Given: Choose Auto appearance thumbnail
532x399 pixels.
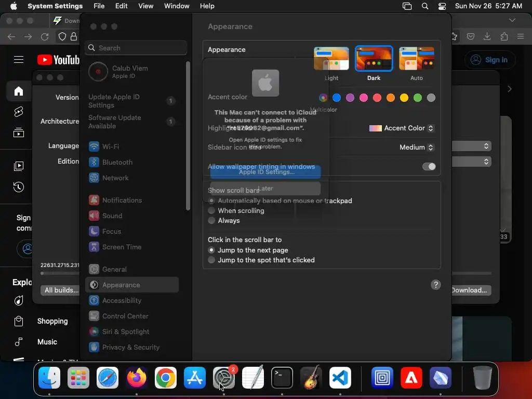Looking at the screenshot, I should [416, 58].
